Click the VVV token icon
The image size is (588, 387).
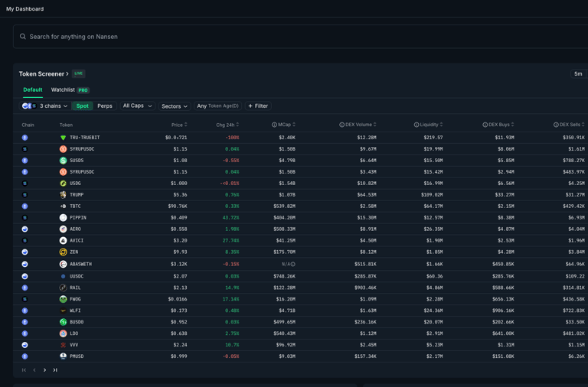click(63, 345)
